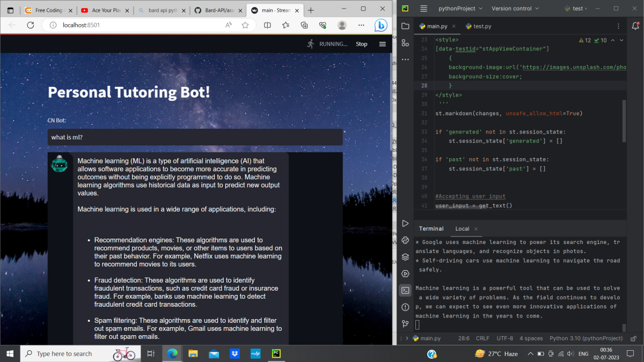The height and width of the screenshot is (362, 644).
Task: Open the Project folder tool window
Action: (x=405, y=26)
